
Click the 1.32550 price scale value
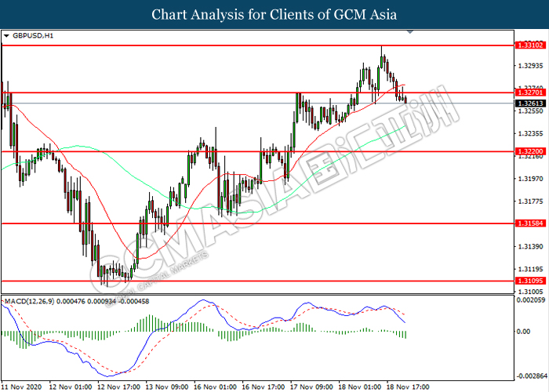(530, 111)
